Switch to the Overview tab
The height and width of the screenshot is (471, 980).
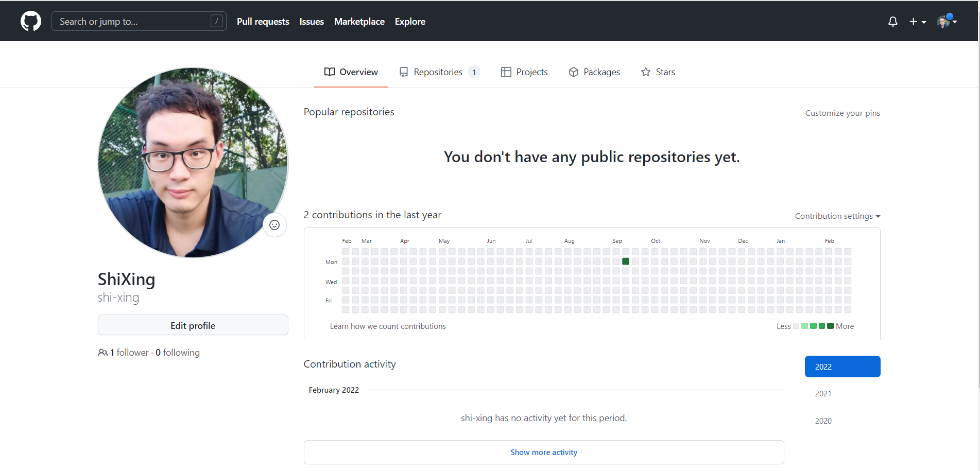(351, 72)
